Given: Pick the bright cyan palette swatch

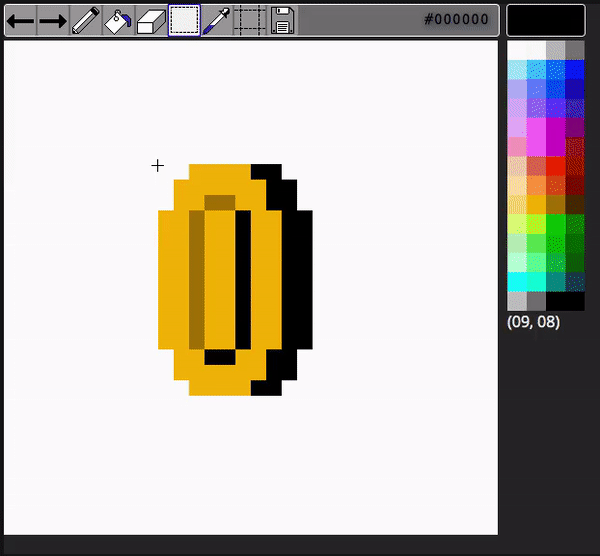Looking at the screenshot, I should 517,282.
